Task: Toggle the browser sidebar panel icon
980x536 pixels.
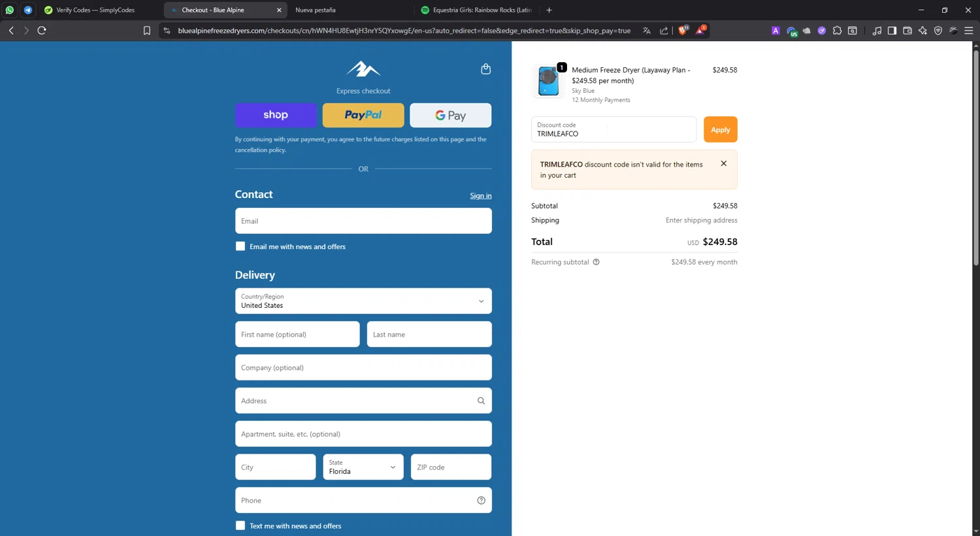Action: [892, 30]
